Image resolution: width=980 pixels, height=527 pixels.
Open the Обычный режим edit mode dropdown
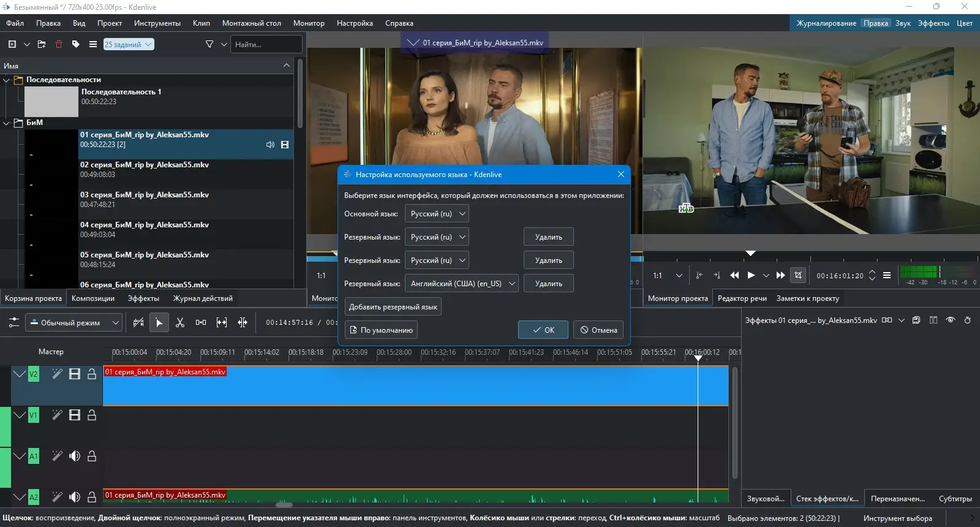[x=73, y=322]
